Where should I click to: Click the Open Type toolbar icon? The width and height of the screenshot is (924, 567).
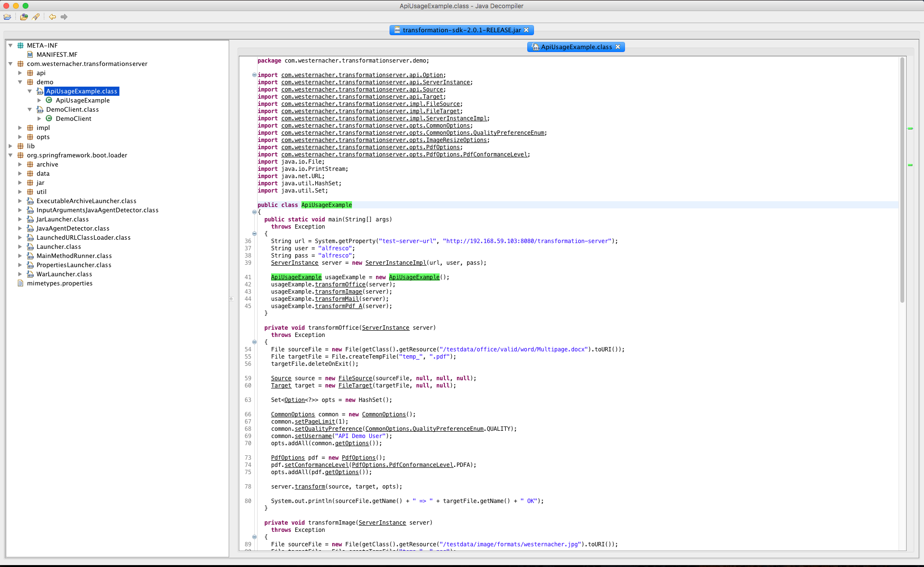click(x=24, y=17)
